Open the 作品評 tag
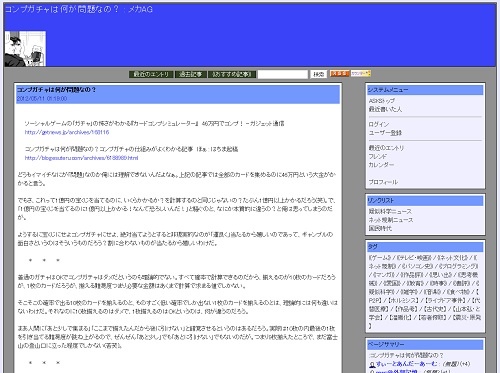500x373 pixels. (411, 275)
